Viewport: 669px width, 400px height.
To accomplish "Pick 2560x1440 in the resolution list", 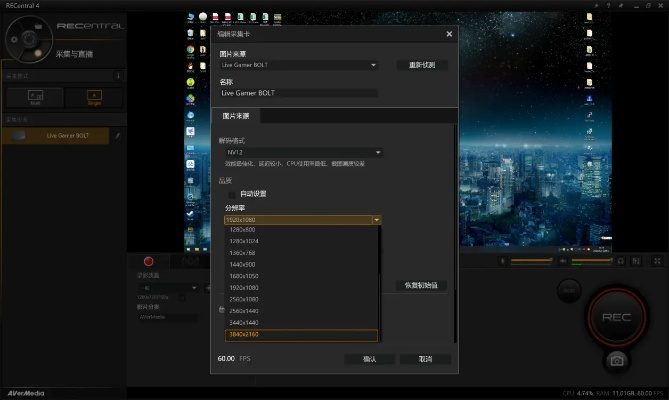I will 301,311.
